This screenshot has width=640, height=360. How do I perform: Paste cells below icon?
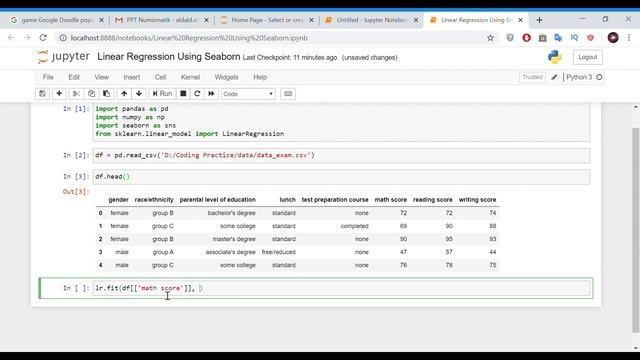(x=106, y=94)
